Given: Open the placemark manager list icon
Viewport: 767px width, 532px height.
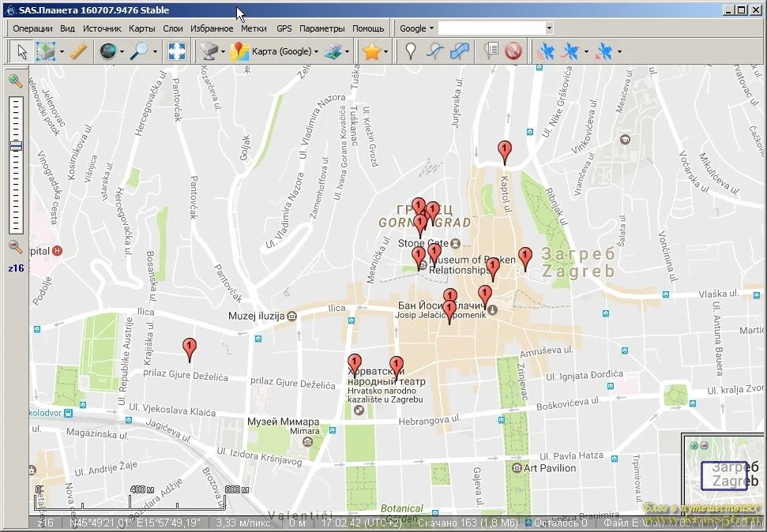Looking at the screenshot, I should click(491, 51).
